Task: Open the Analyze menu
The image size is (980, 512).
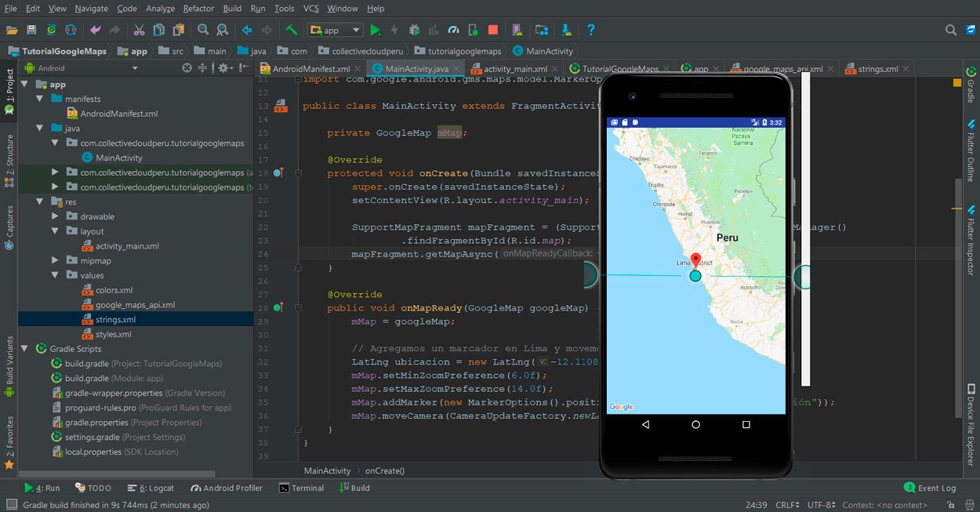Action: click(160, 9)
